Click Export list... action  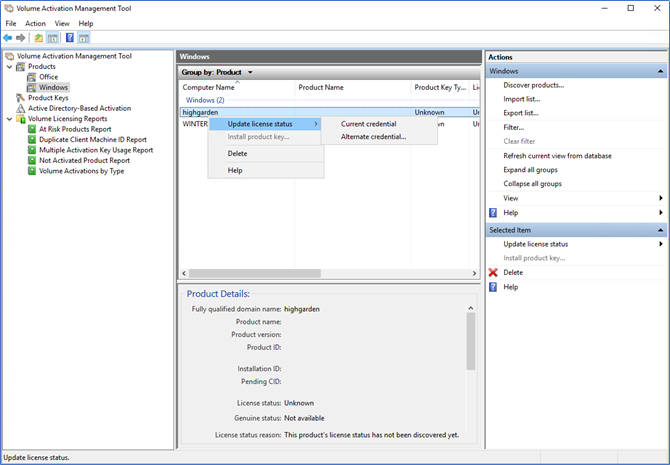click(x=520, y=113)
